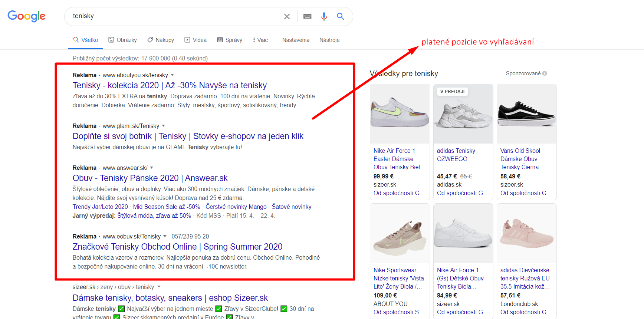The image size is (644, 319).
Task: Click Nike Air Force 1 Easter Dámske title
Action: click(400, 159)
